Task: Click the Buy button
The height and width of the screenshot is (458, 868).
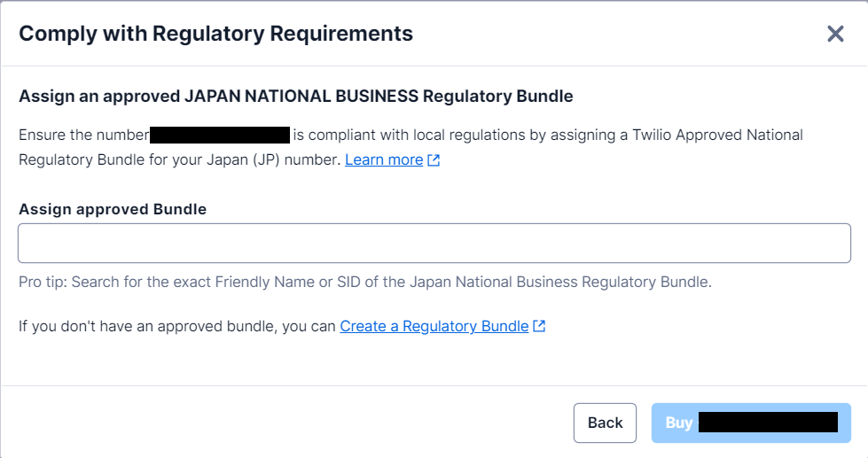Action: 751,423
